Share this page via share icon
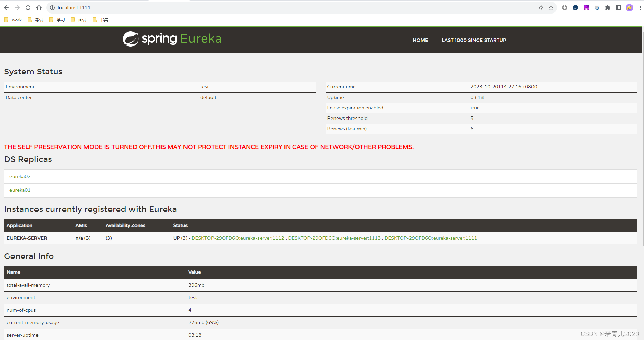 (x=540, y=8)
